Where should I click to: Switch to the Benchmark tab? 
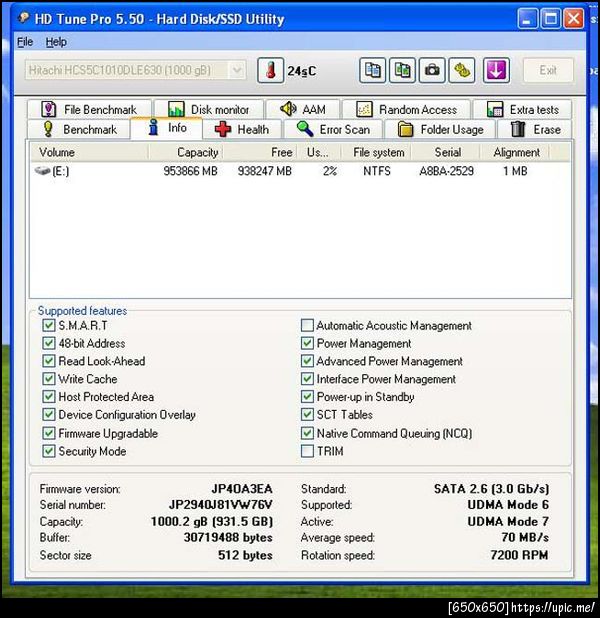79,129
